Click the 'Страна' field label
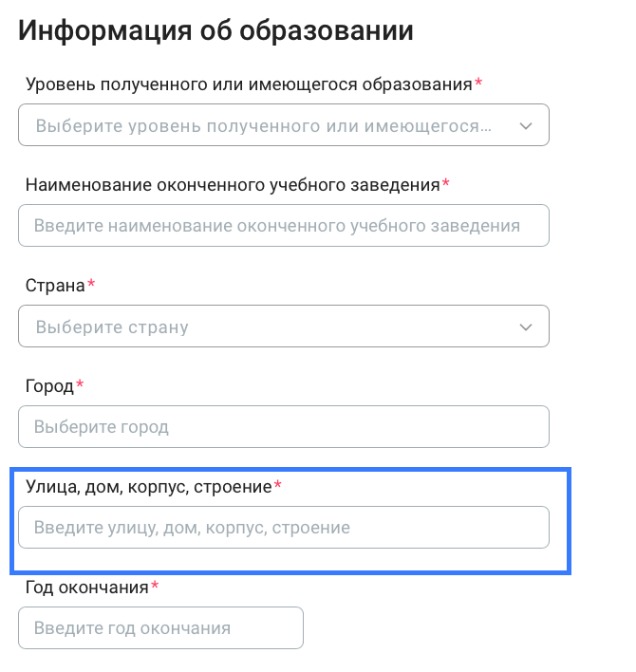 click(55, 285)
